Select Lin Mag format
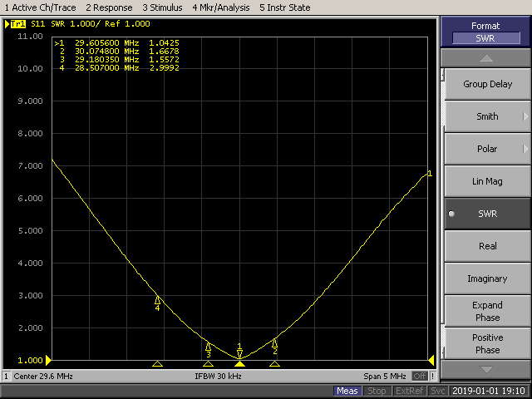The height and width of the screenshot is (399, 532). point(488,181)
